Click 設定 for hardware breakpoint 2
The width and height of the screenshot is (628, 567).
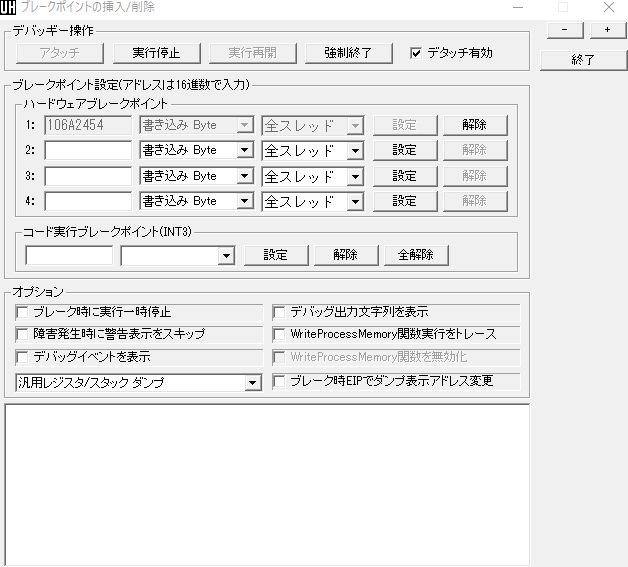405,151
